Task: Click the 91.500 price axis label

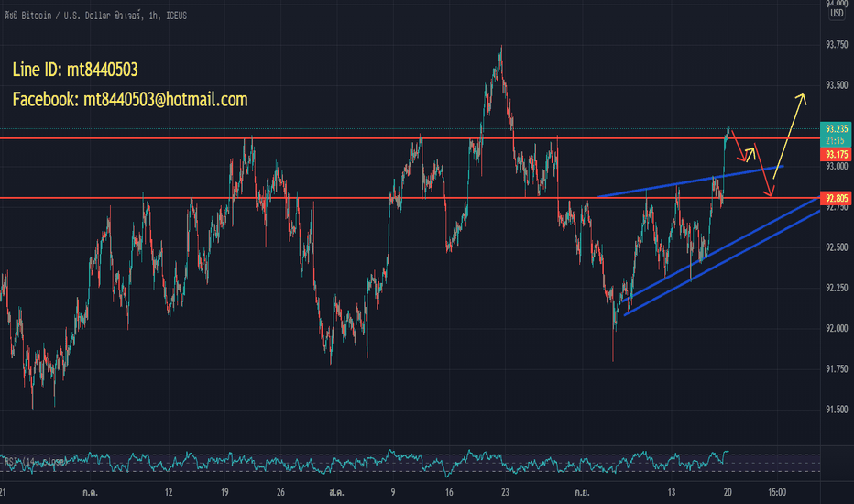Action: 837,410
